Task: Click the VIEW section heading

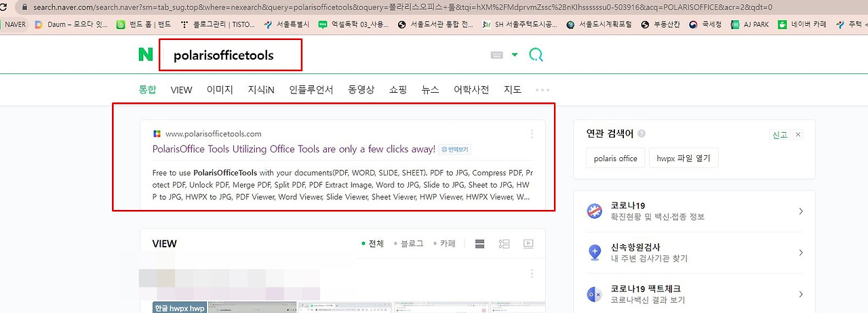Action: (165, 244)
